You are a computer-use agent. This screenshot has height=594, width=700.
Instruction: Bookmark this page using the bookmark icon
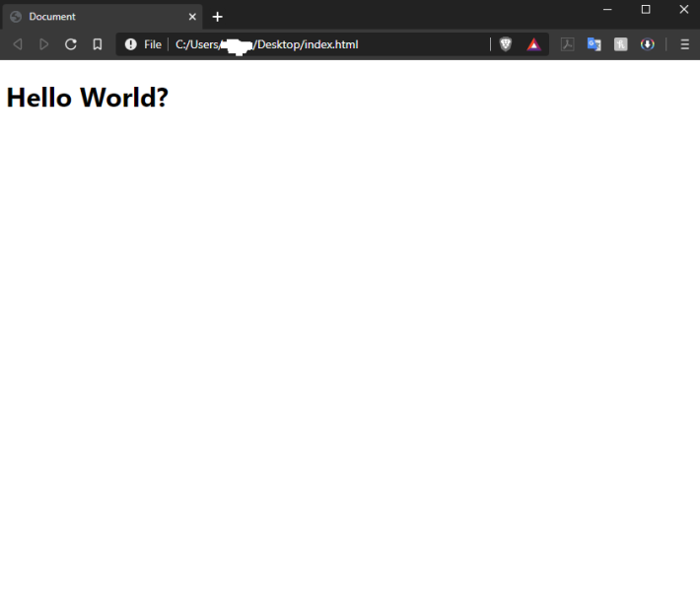(x=98, y=44)
